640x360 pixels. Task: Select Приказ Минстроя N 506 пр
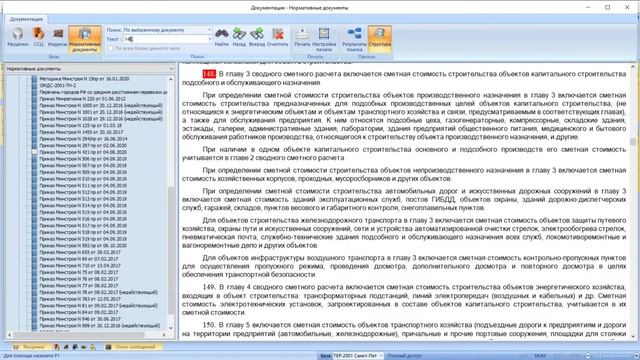pyautogui.click(x=83, y=159)
